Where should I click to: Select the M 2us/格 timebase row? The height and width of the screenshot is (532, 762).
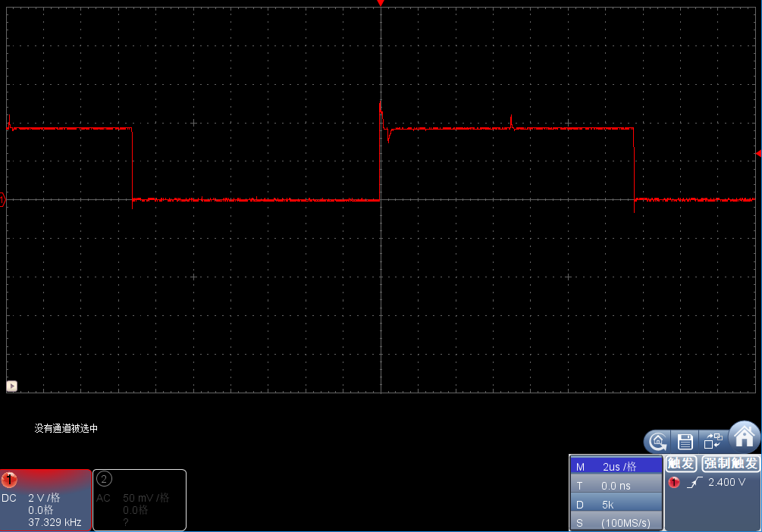(616, 466)
